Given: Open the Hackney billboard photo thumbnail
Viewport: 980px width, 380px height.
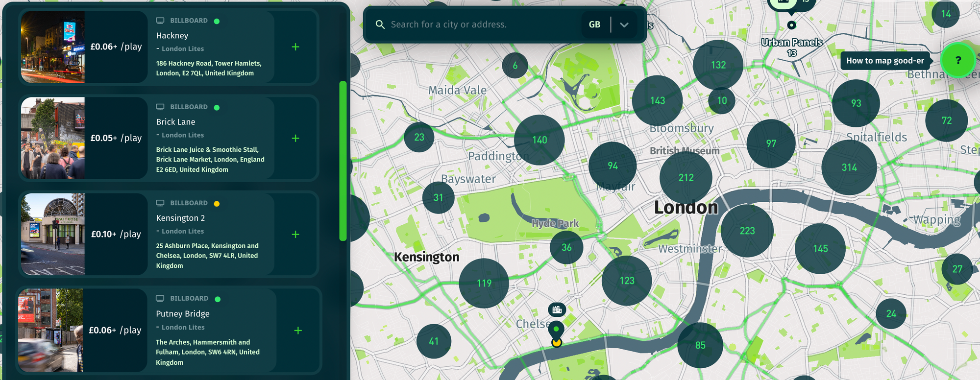Looking at the screenshot, I should pyautogui.click(x=53, y=47).
